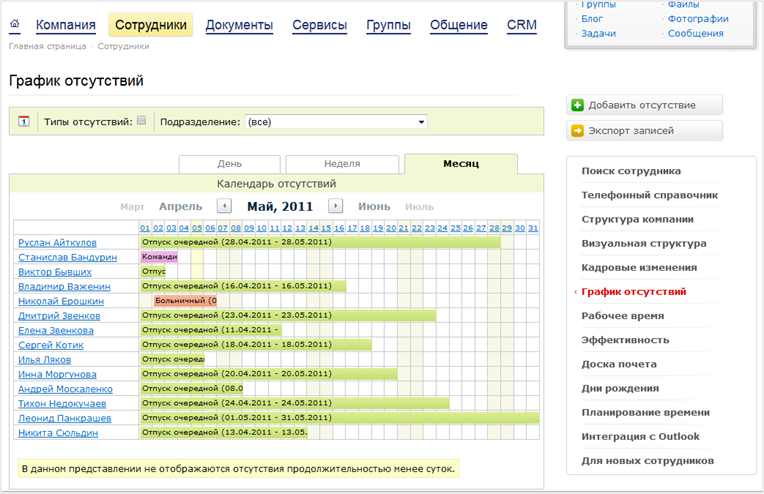
Task: Jump to Июнь month
Action: click(374, 207)
